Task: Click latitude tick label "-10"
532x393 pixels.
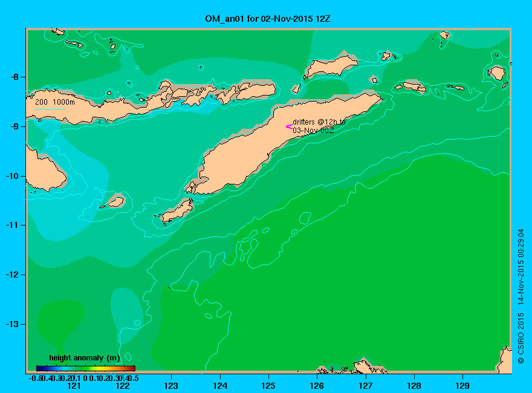Action: tap(12, 176)
